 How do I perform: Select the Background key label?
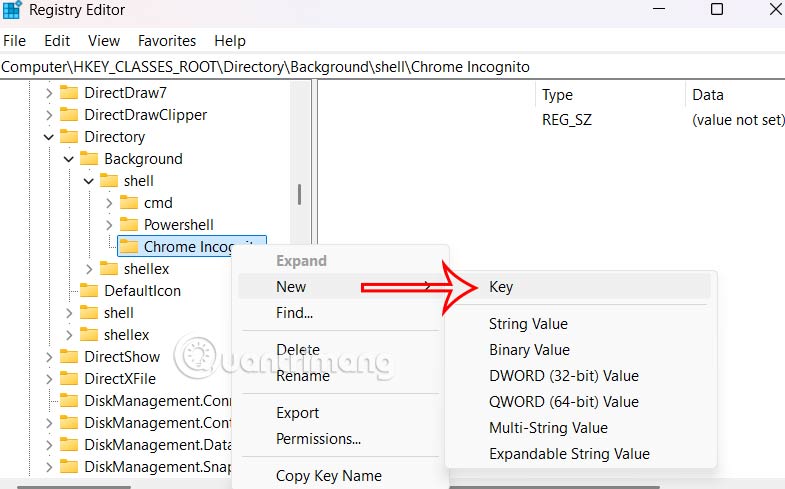[143, 159]
